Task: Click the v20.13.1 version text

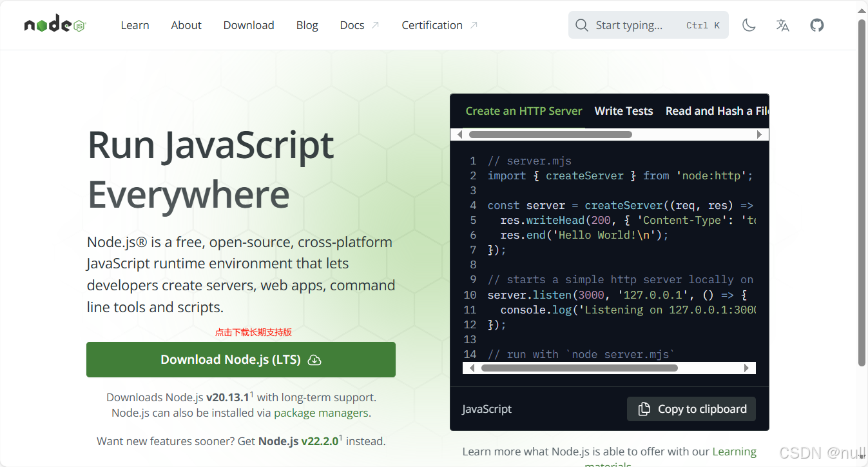Action: (228, 397)
